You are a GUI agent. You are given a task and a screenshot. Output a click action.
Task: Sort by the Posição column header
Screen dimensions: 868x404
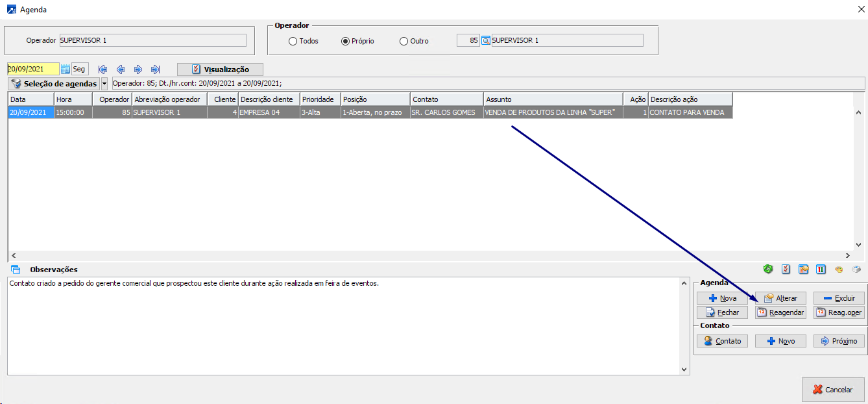376,99
